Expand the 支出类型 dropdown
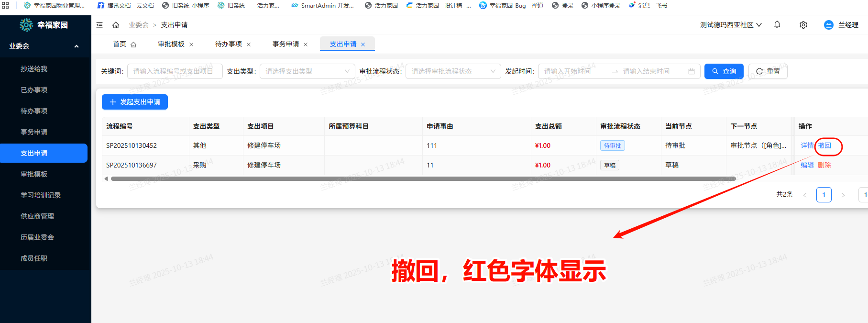868x323 pixels. pos(307,71)
